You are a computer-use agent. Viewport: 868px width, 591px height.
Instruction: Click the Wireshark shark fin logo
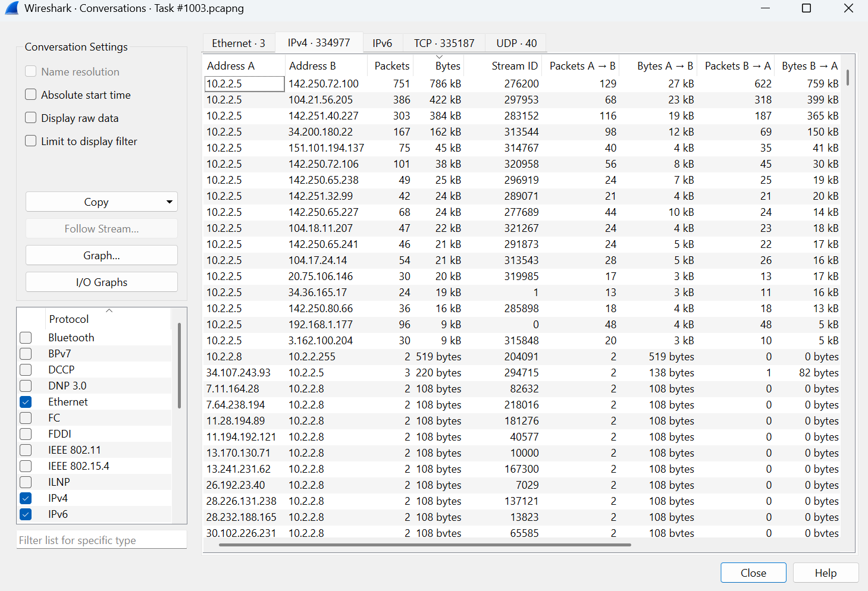(12, 8)
